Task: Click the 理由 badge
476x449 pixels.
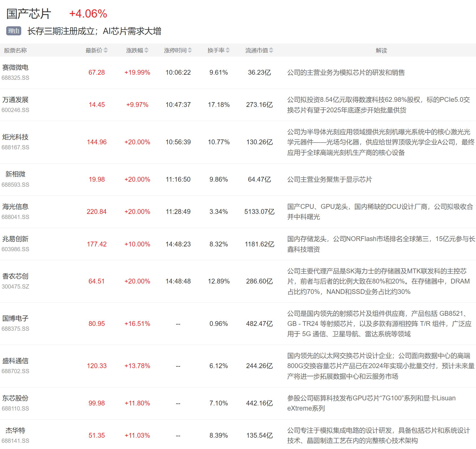Action: pyautogui.click(x=14, y=31)
